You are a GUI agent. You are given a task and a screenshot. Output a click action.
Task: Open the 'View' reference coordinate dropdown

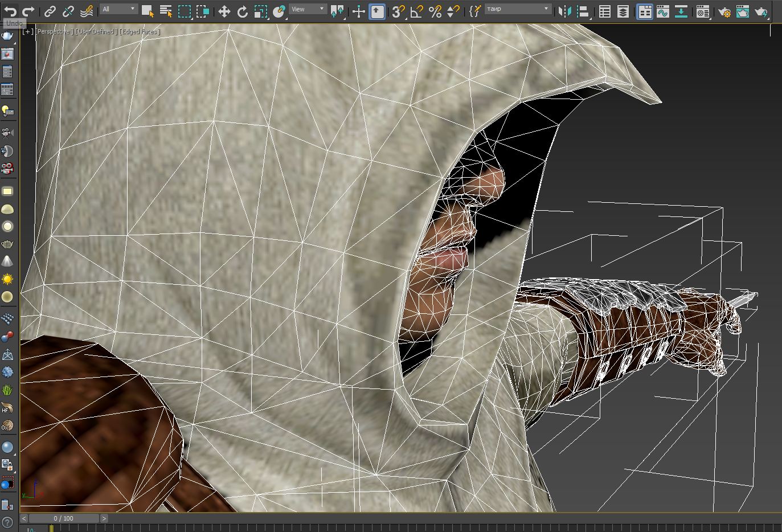[x=308, y=9]
